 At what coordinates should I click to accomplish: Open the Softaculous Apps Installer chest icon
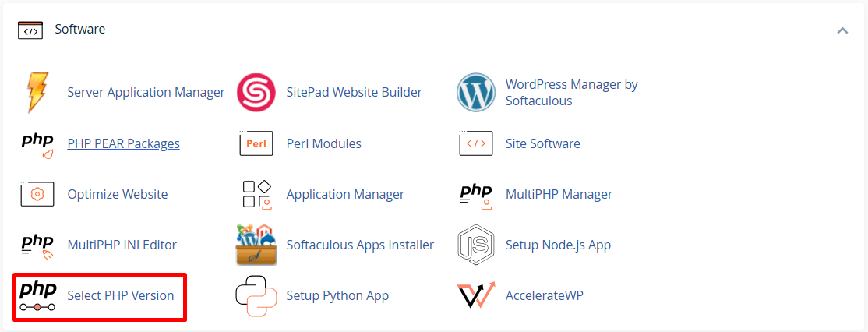click(256, 245)
